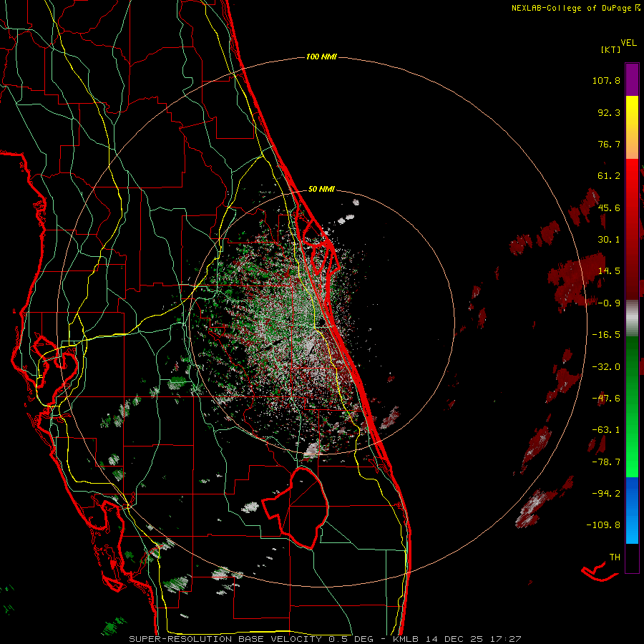Click the 76.7 velocity scale value
Image resolution: width=644 pixels, height=644 pixels.
tap(609, 144)
